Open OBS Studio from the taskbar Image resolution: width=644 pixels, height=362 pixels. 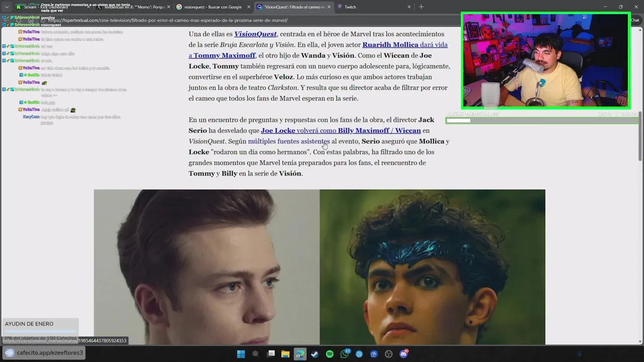pos(388,354)
